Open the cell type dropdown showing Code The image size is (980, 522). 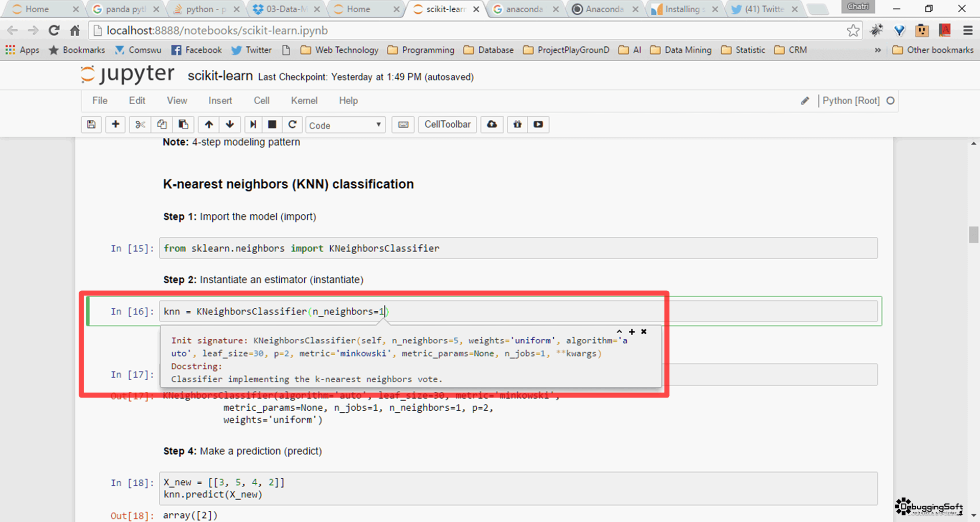[x=346, y=125]
